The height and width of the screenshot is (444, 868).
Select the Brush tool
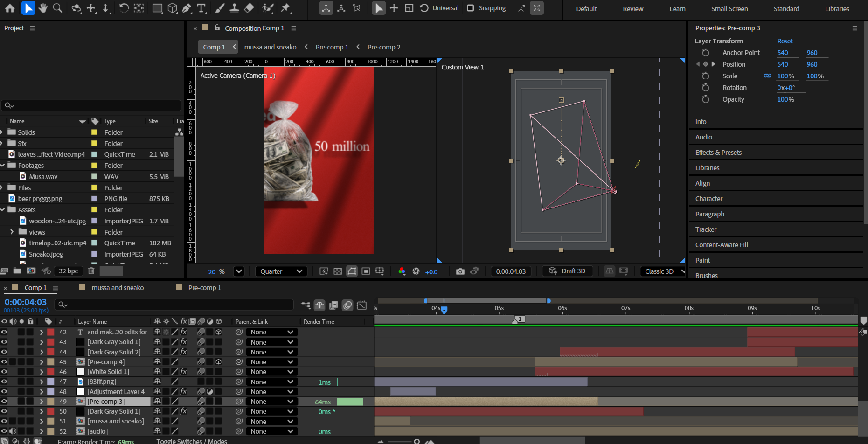(x=220, y=8)
